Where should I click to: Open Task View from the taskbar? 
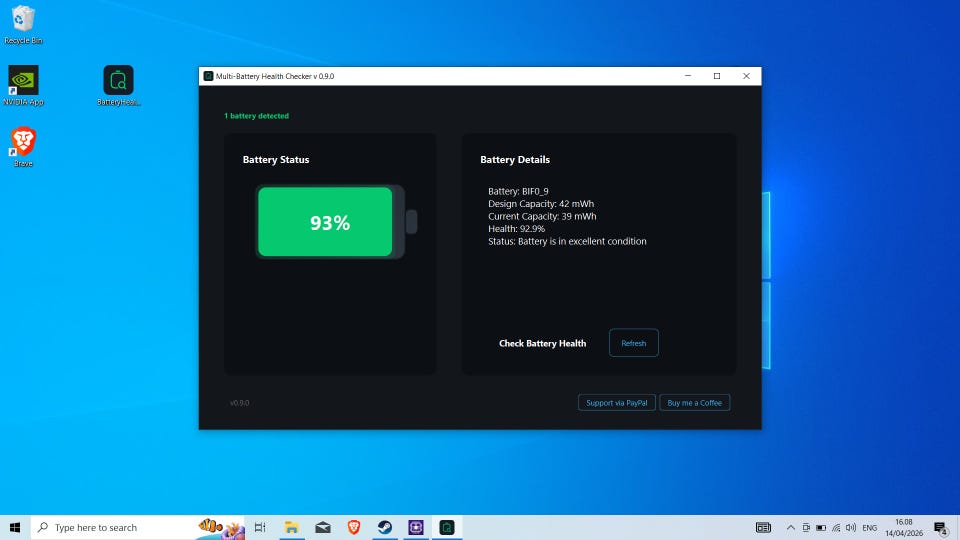[260, 527]
